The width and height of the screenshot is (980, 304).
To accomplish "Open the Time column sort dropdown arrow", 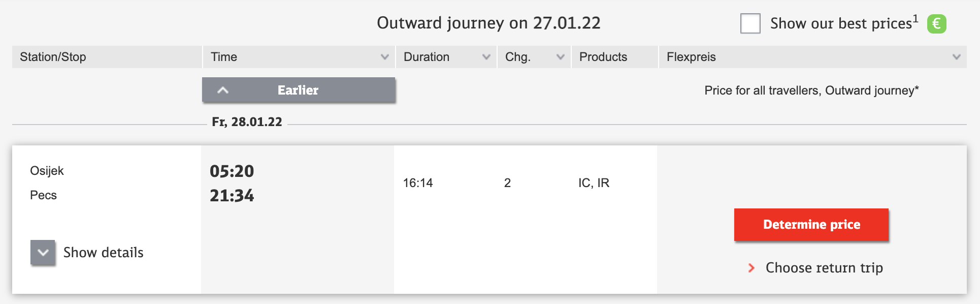I will tap(384, 57).
